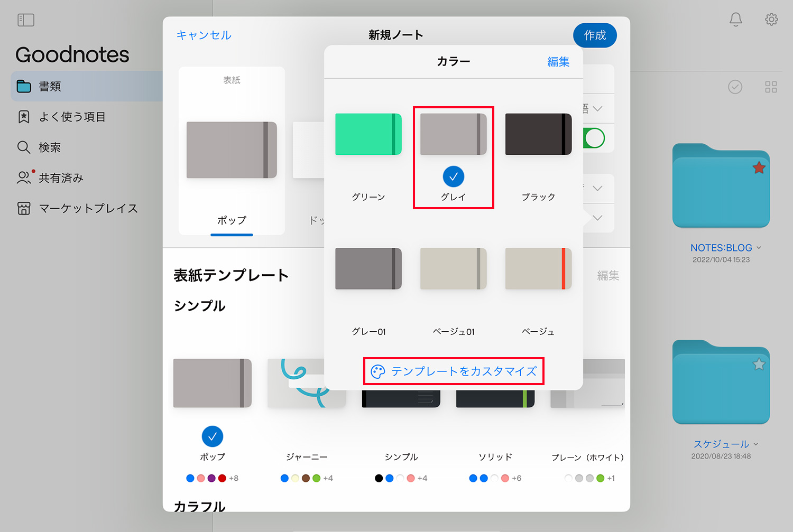Select the ベージュ01 cover color
Screen dimensions: 793x532
click(453, 268)
